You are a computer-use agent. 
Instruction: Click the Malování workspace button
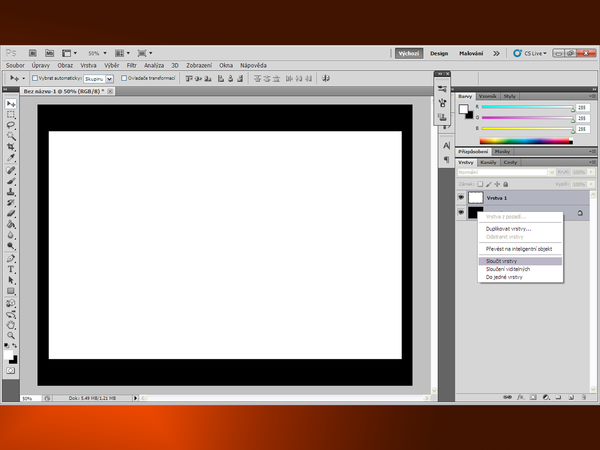coord(471,53)
